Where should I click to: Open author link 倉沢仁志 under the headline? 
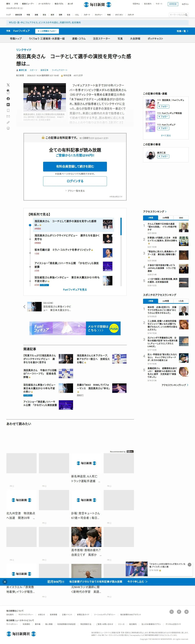point(23,70)
